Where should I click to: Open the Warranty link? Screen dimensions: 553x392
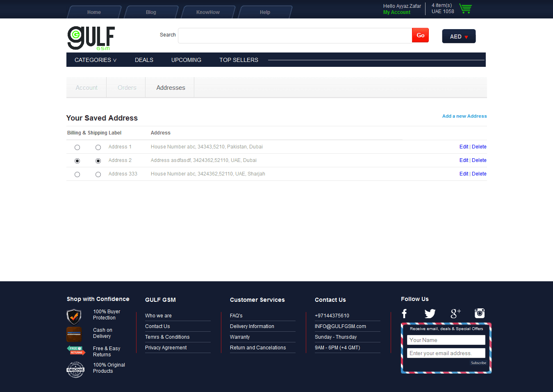(x=240, y=337)
